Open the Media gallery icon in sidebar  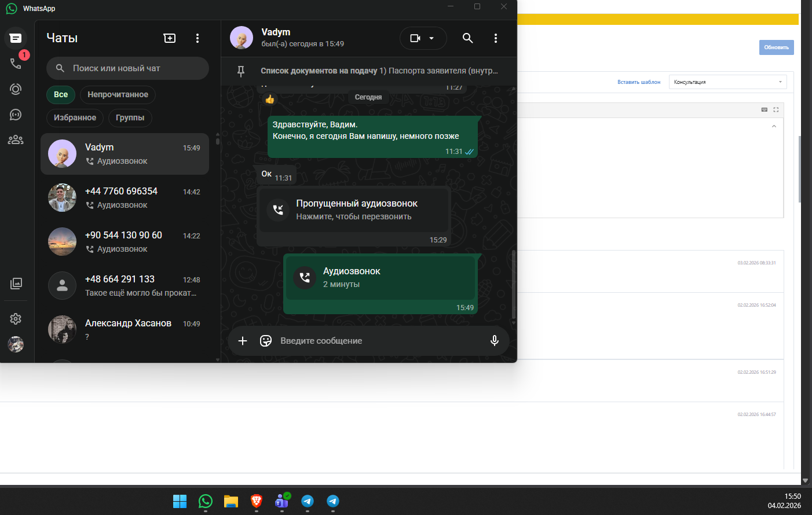[x=16, y=284]
